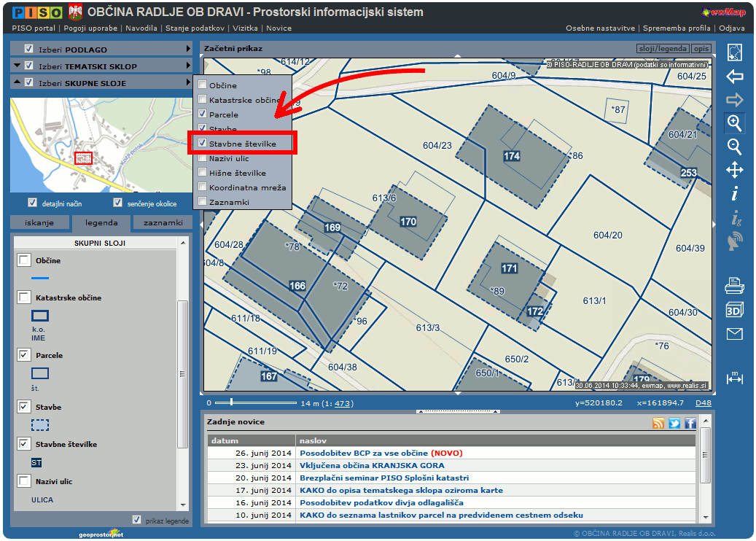Activate the pan map tool
The height and width of the screenshot is (541, 756).
click(734, 170)
